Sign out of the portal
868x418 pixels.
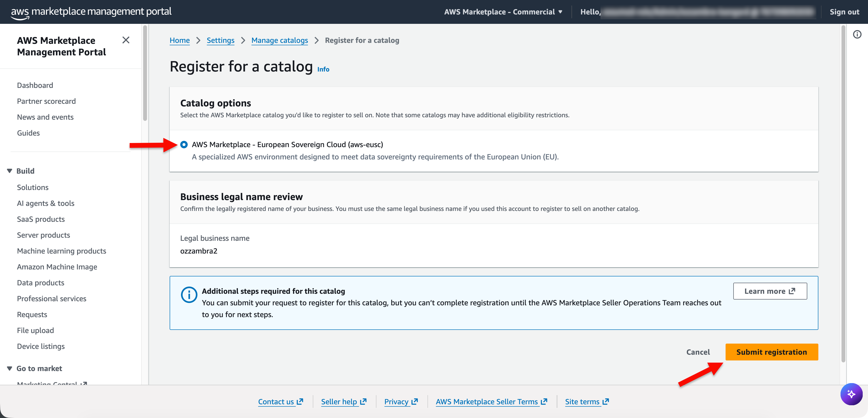pyautogui.click(x=844, y=12)
